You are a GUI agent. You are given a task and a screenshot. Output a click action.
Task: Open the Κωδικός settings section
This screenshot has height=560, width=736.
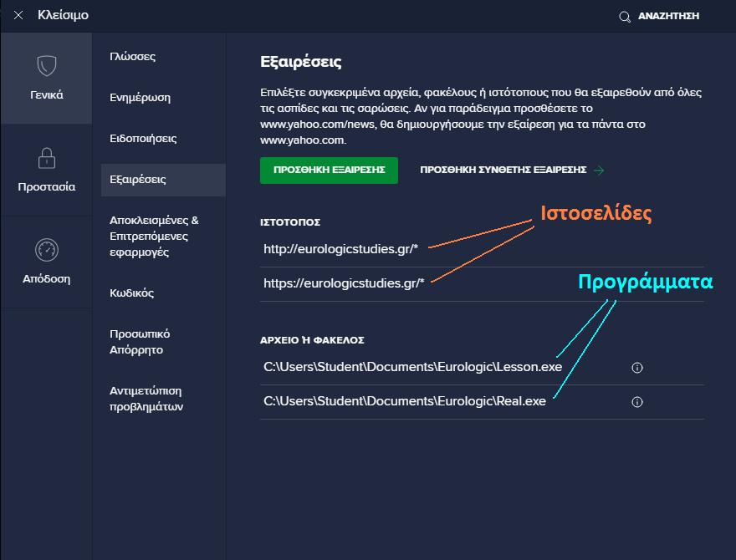pyautogui.click(x=131, y=293)
